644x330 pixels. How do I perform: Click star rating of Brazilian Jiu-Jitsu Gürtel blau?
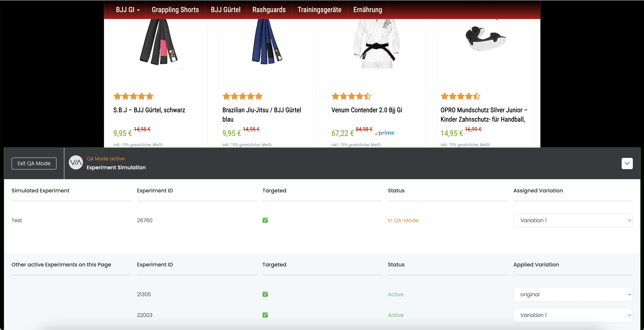click(242, 96)
